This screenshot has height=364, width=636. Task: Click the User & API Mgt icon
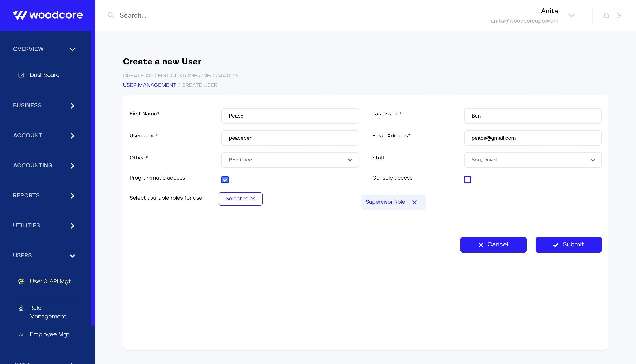pos(21,281)
